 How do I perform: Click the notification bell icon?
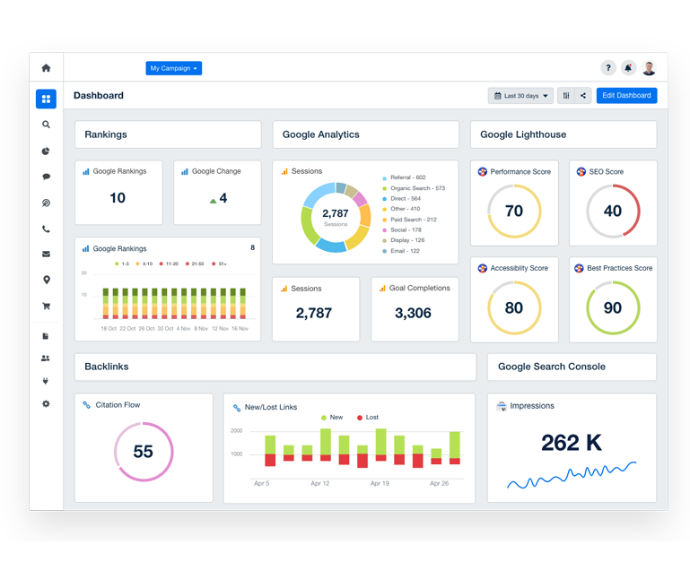pos(628,68)
